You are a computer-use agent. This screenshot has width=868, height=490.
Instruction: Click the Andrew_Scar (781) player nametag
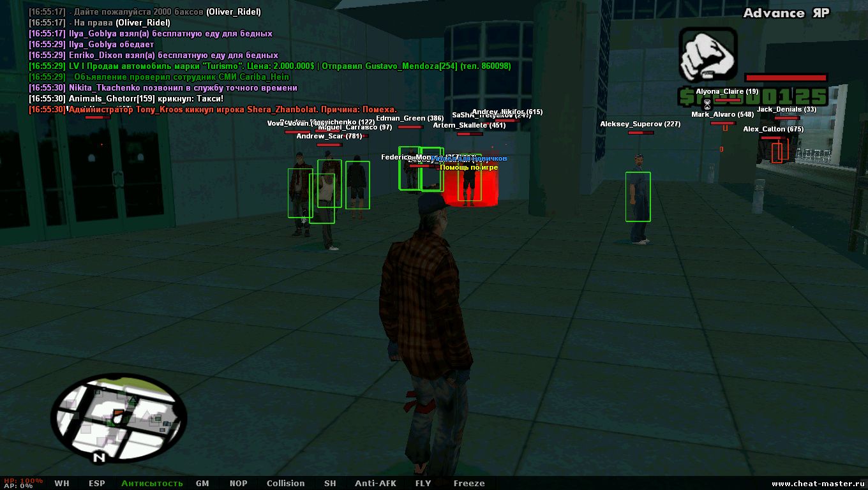[x=329, y=136]
